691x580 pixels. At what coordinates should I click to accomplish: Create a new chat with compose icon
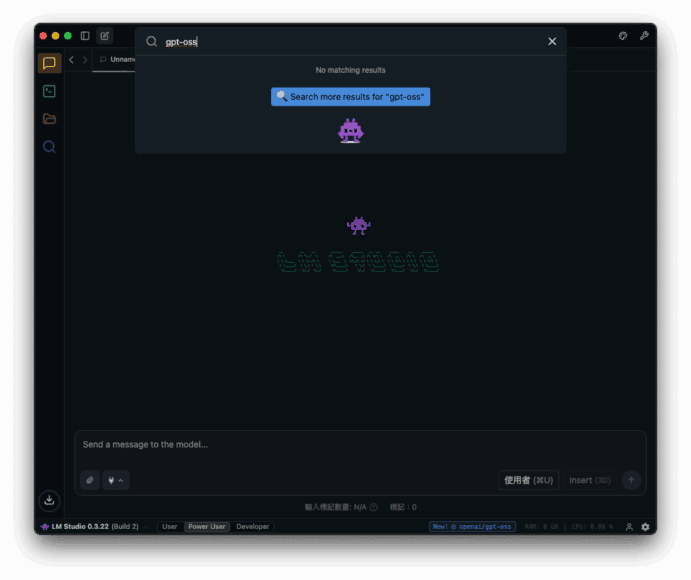[105, 36]
